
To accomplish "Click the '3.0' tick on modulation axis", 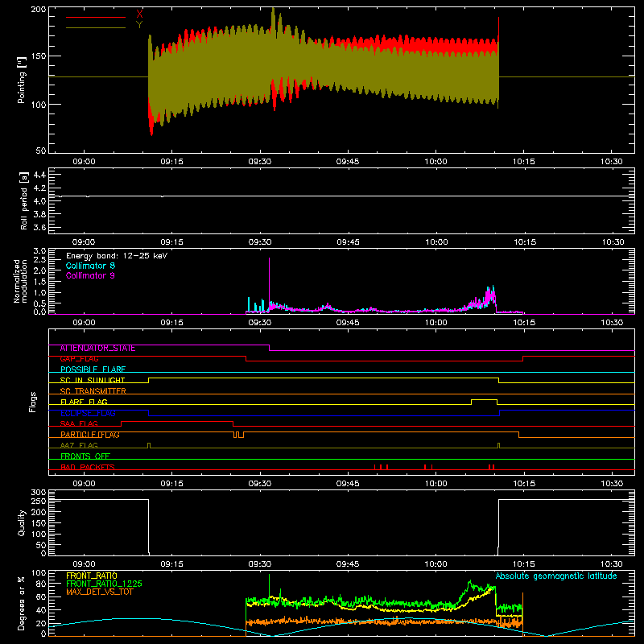I will [x=39, y=251].
